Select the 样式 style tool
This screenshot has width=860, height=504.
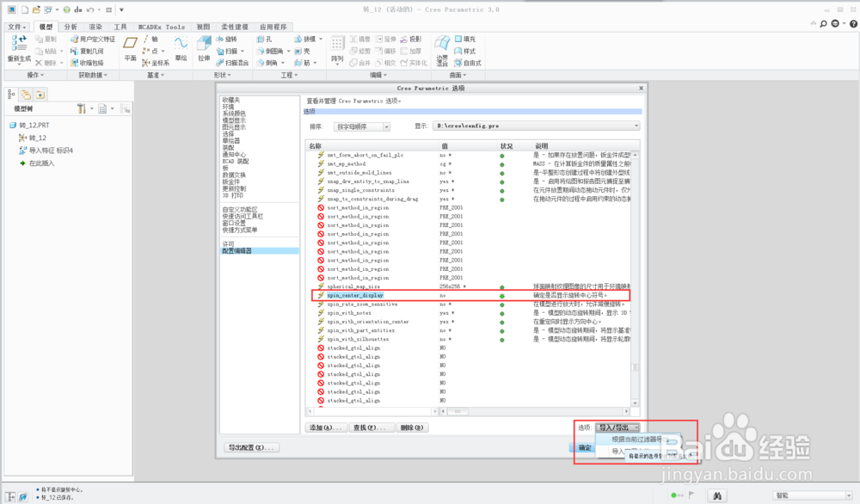tap(465, 51)
